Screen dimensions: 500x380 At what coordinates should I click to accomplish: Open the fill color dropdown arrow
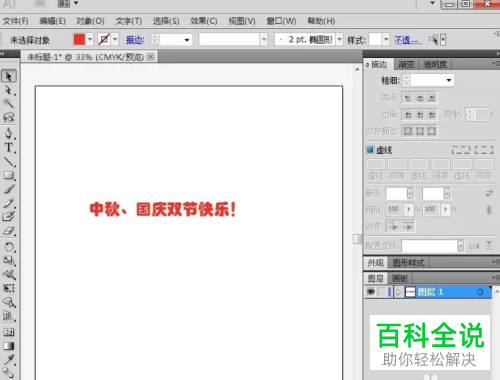[x=90, y=40]
